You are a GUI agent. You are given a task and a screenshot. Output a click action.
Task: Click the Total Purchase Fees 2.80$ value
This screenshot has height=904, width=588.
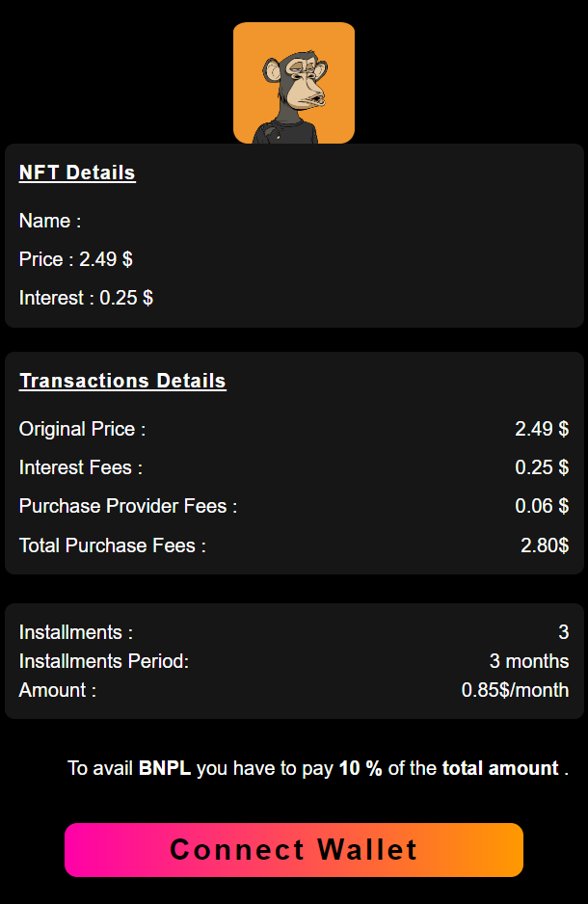[x=543, y=545]
